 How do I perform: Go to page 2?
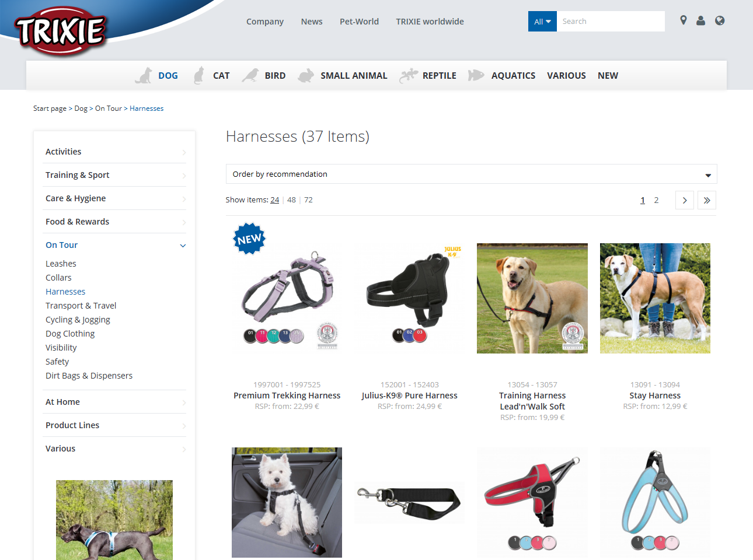coord(656,200)
